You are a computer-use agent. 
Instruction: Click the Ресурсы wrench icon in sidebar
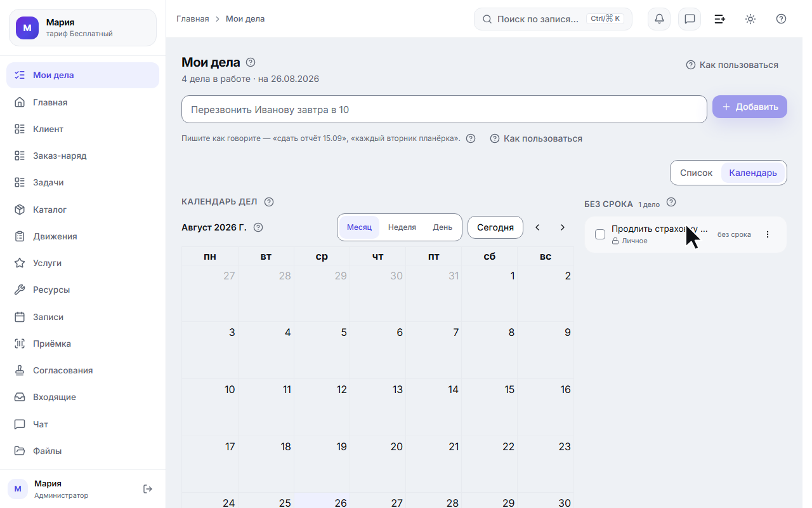[x=20, y=290]
